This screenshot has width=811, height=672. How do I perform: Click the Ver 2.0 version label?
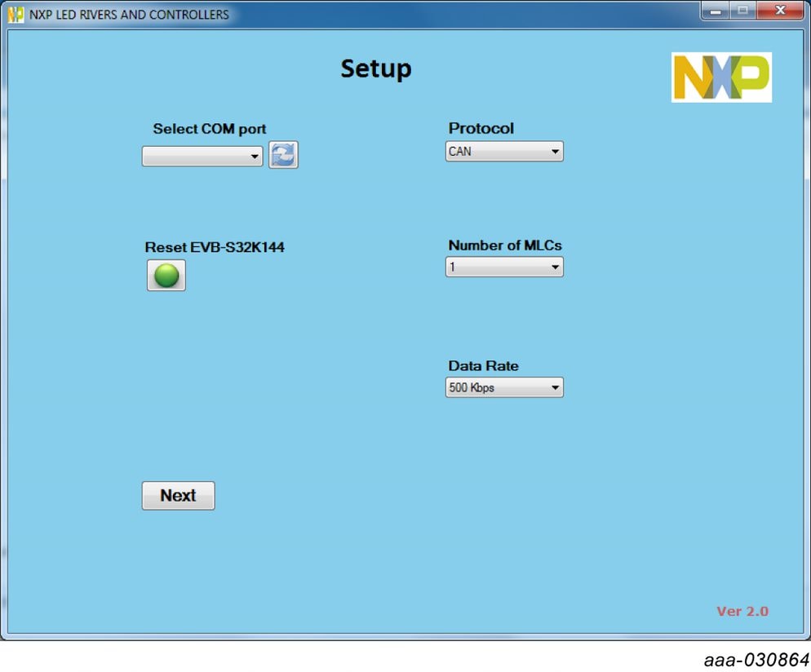click(x=742, y=612)
